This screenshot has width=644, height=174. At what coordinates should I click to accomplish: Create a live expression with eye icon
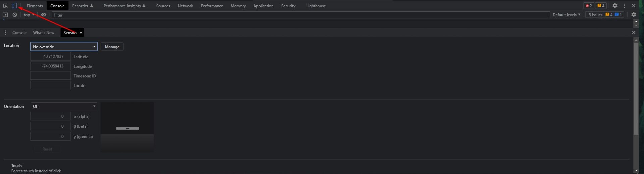tap(44, 15)
